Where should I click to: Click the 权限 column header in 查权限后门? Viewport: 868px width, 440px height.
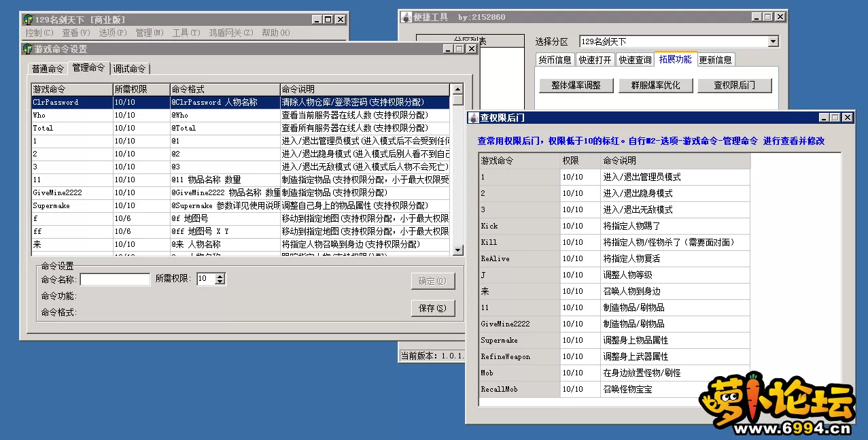pyautogui.click(x=580, y=160)
